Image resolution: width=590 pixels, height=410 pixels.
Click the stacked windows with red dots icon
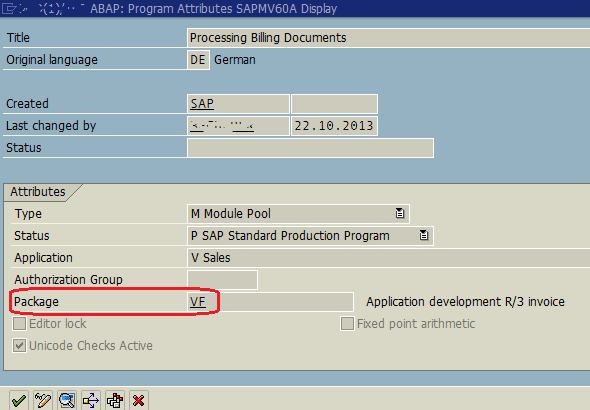point(115,400)
